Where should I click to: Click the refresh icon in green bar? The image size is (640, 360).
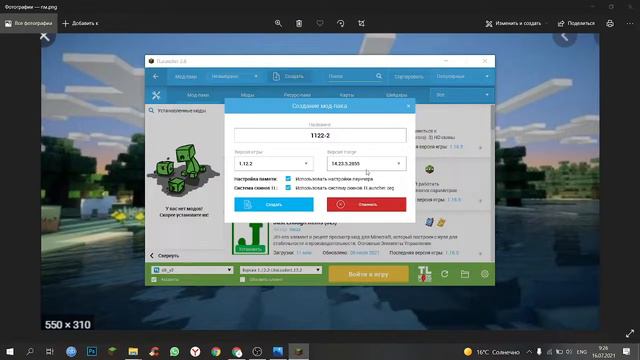click(444, 274)
